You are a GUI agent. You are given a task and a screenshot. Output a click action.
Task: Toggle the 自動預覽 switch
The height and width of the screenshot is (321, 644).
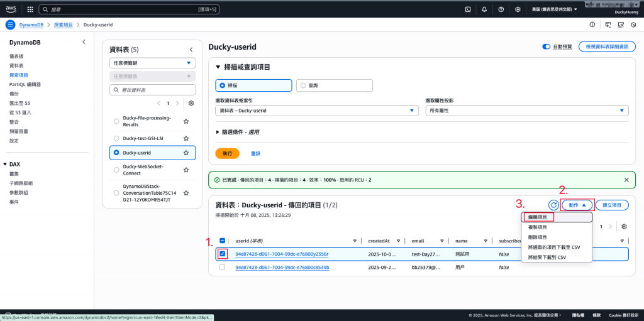click(547, 46)
